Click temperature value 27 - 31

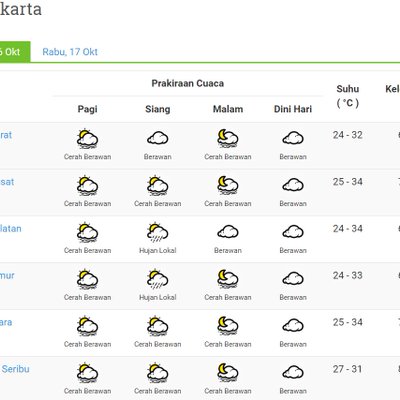point(348,369)
